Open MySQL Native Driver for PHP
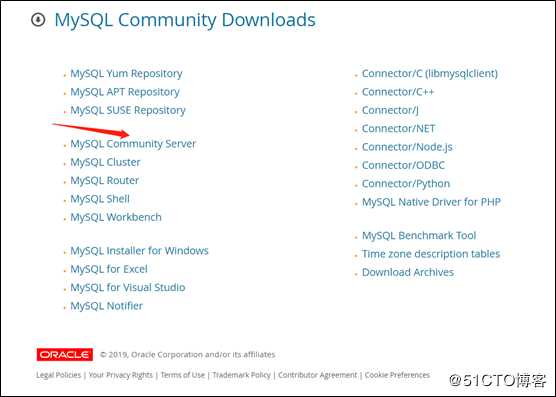This screenshot has height=397, width=556. click(431, 202)
